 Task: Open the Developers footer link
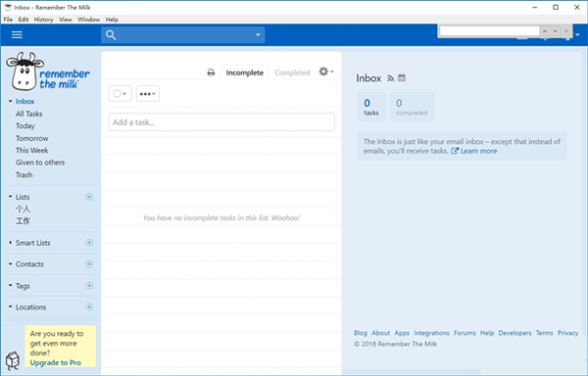point(514,333)
